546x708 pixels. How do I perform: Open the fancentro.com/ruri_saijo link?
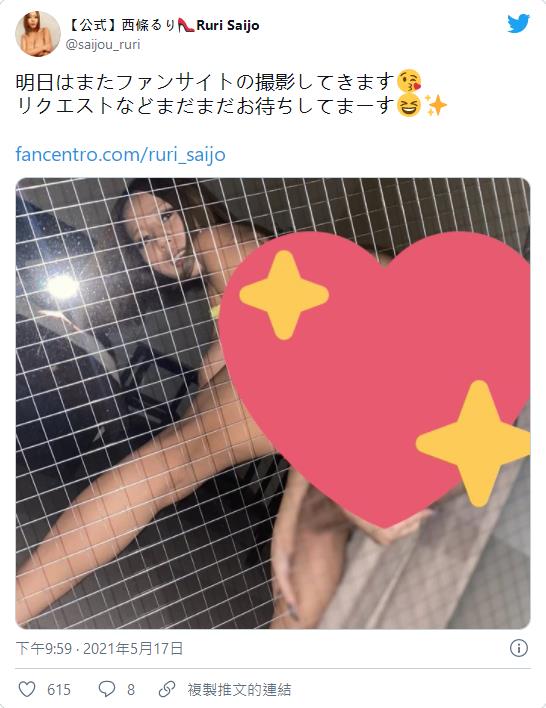tap(121, 154)
